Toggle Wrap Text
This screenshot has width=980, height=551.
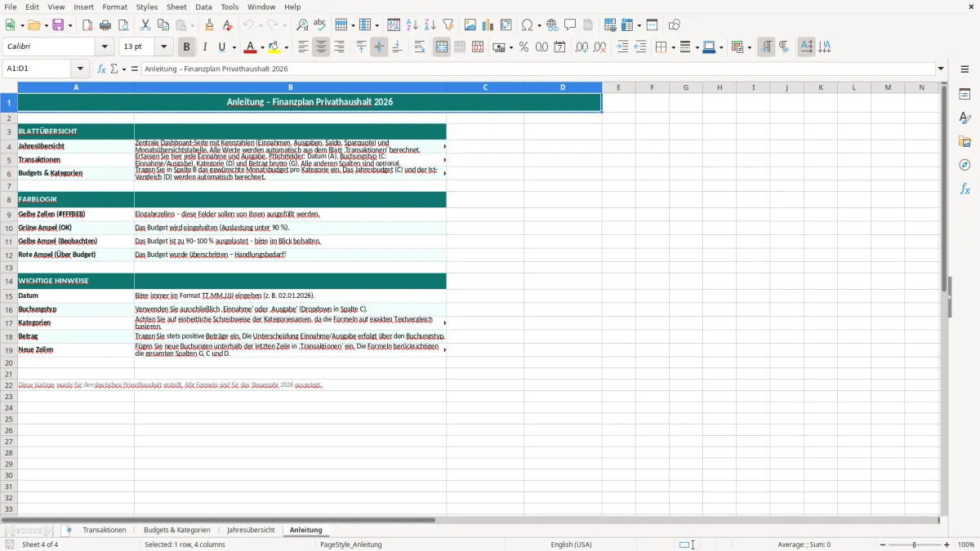click(420, 47)
